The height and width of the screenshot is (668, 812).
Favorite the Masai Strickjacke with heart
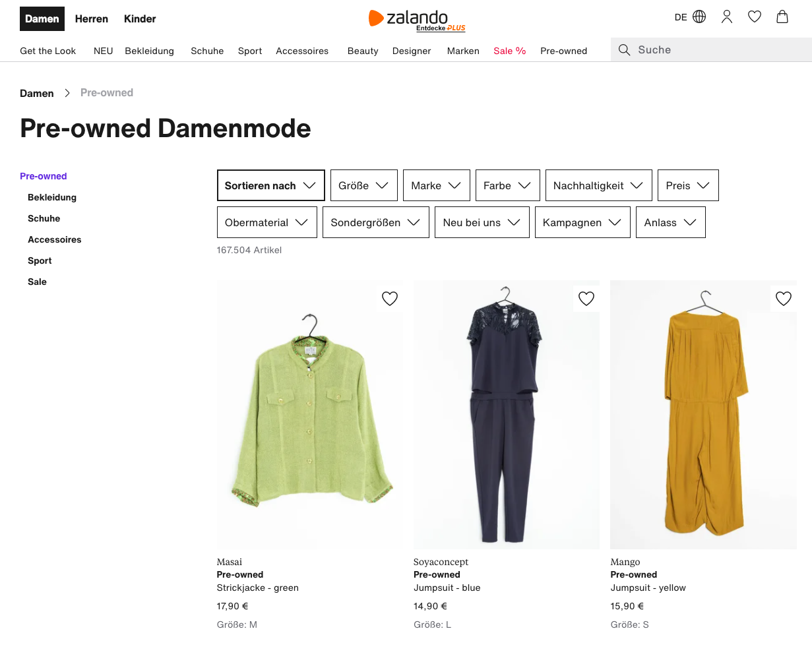(x=390, y=298)
